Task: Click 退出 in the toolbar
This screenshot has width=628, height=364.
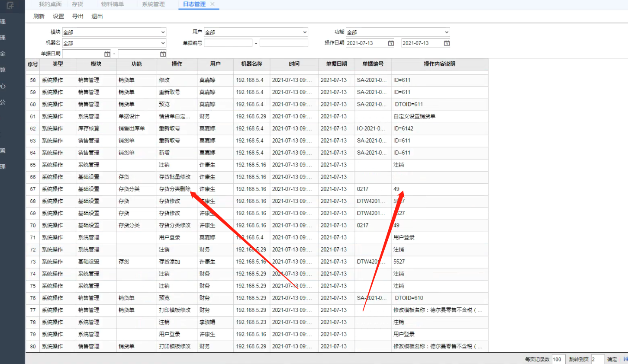Action: [97, 16]
